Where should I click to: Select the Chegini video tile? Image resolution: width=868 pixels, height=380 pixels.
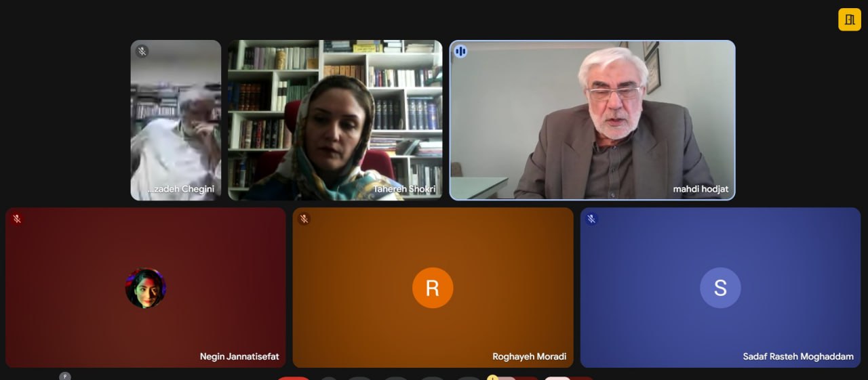[176, 120]
